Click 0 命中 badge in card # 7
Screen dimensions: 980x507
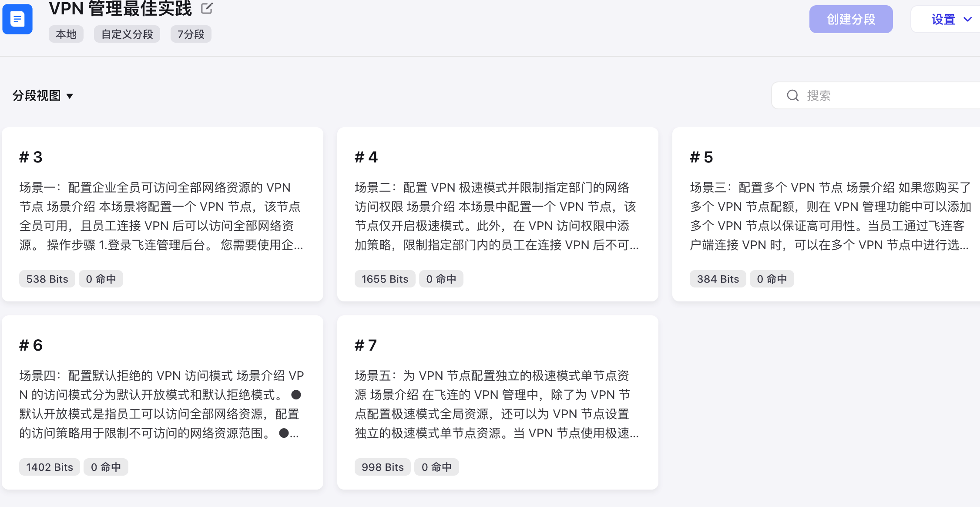tap(436, 467)
